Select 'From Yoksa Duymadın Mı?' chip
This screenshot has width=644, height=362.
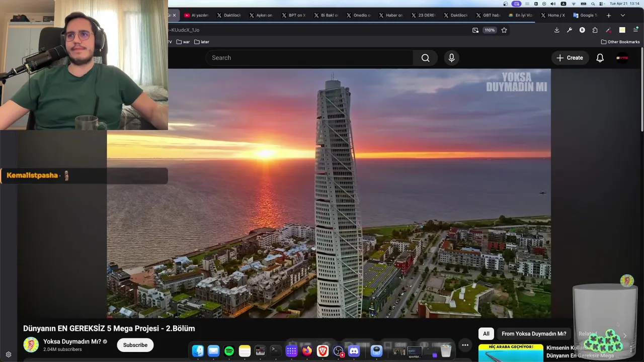pos(534,334)
